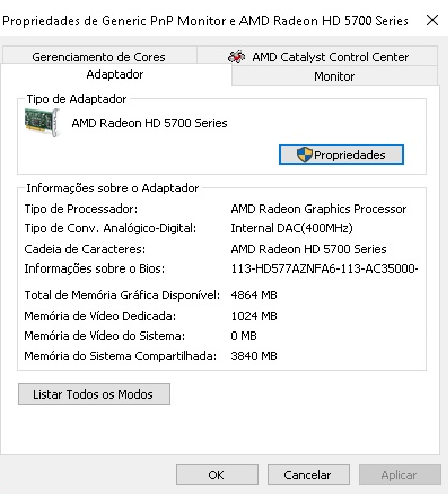Click the adapter name under Tipo de Adaptador

tap(149, 123)
